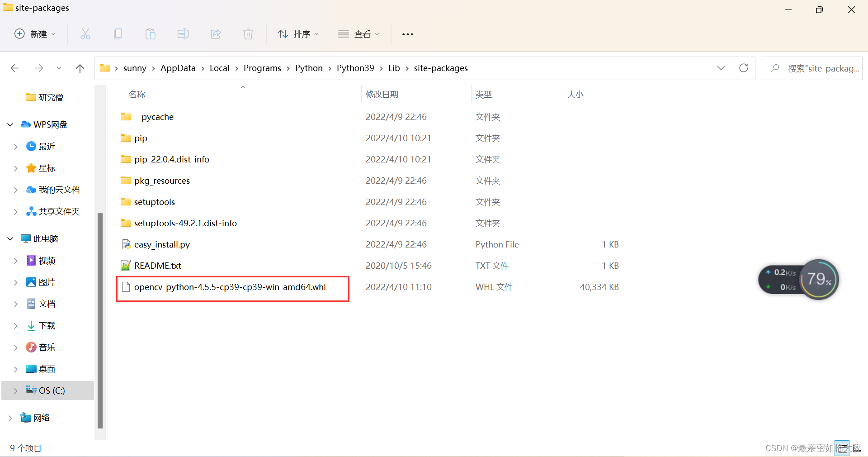
Task: Collapse the 此电脑 node in the sidebar
Action: [x=9, y=238]
